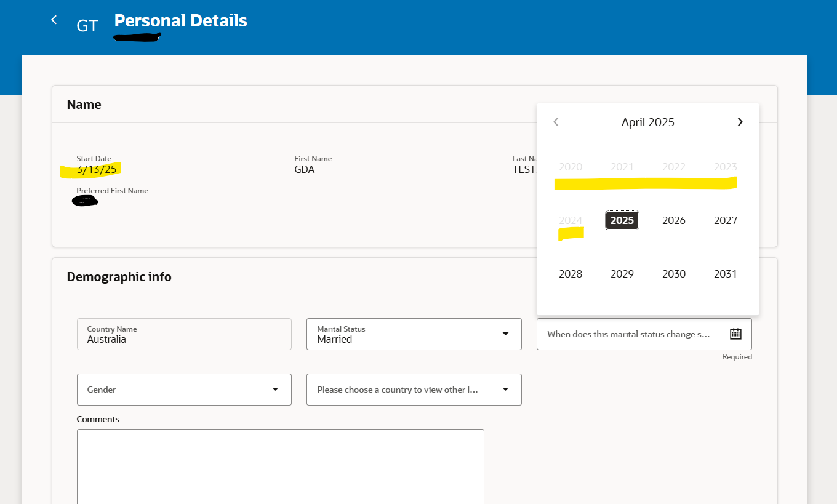This screenshot has height=504, width=837.
Task: Click the right chevron to view later years
Action: coord(740,122)
